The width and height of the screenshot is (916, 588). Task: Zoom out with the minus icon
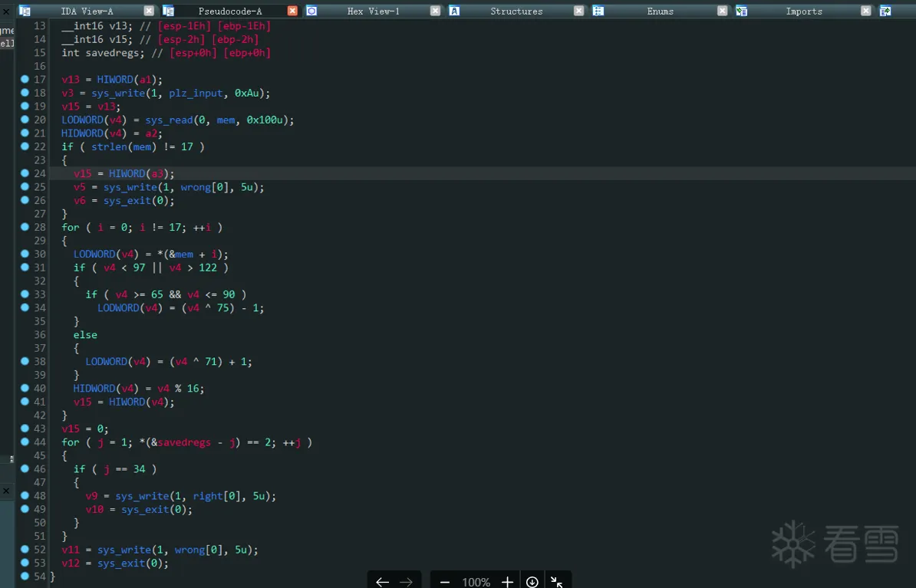point(444,582)
